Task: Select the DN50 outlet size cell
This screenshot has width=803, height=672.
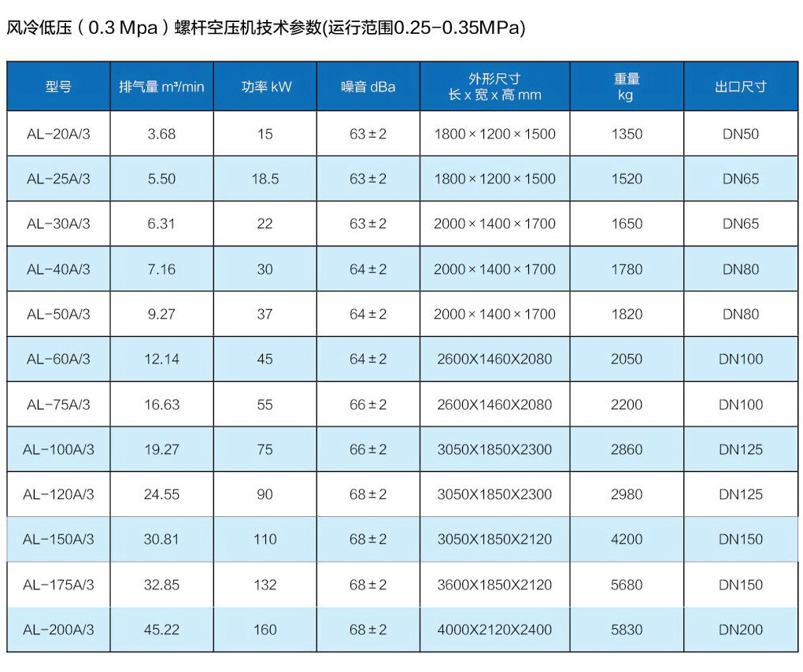Action: pos(740,134)
